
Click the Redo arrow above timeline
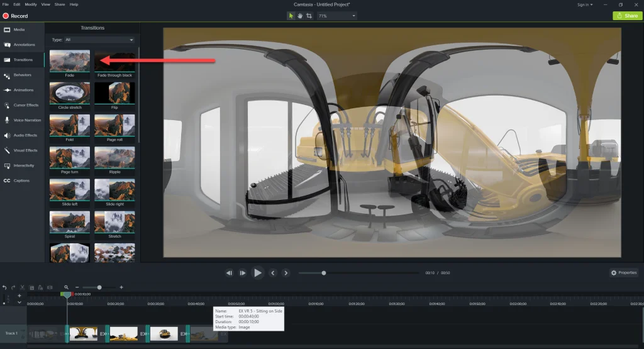[x=13, y=287]
